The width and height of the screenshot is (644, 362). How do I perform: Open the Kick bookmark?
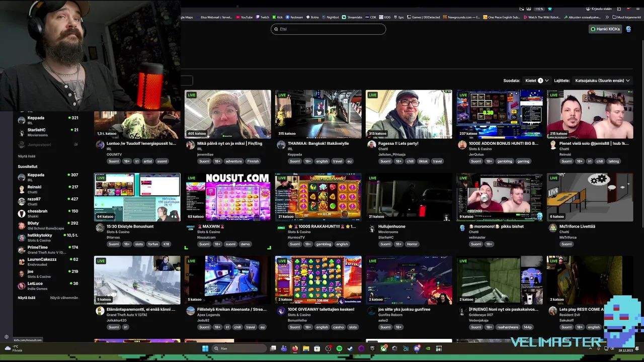(x=277, y=17)
